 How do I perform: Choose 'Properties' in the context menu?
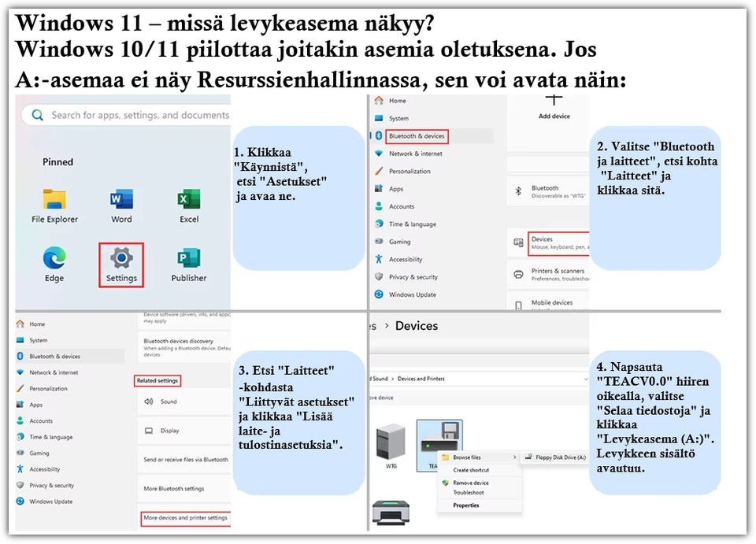pos(480,505)
